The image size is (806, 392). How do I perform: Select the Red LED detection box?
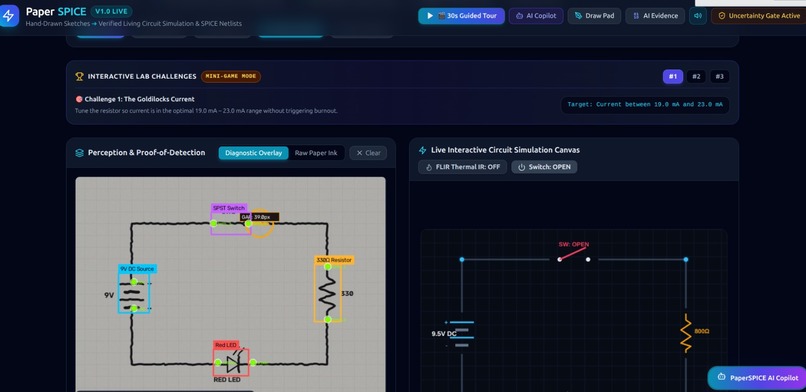[231, 363]
